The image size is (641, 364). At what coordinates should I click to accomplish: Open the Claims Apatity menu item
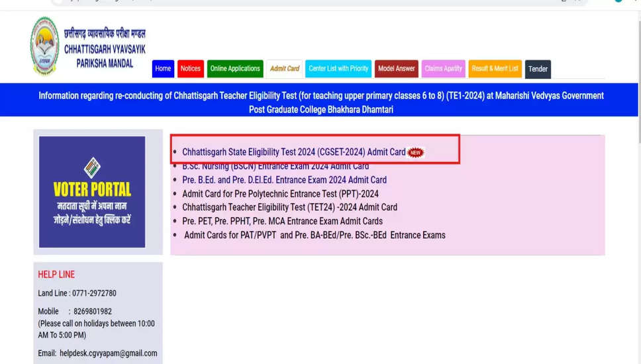pos(443,69)
